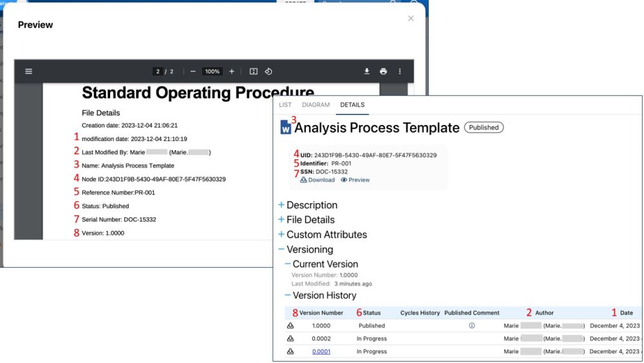Click the fit to page icon
The height and width of the screenshot is (363, 644).
tap(253, 72)
